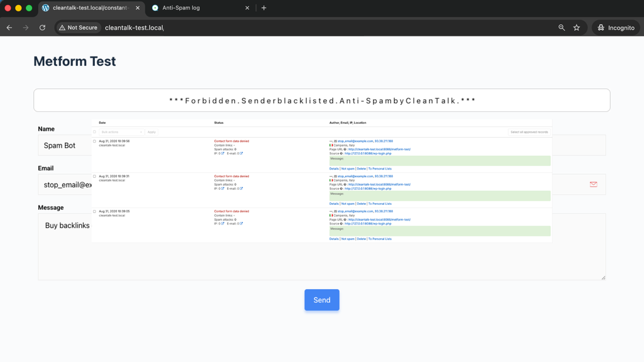Open the page zoom magnifier icon

pos(562,28)
